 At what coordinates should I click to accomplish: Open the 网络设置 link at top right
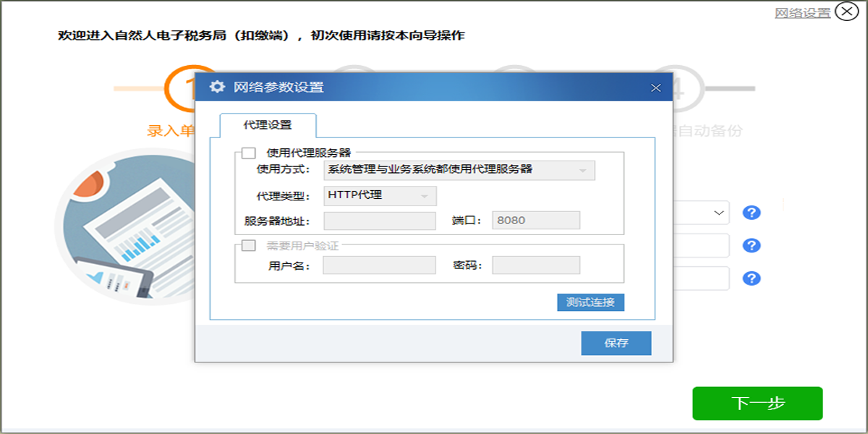tap(803, 13)
